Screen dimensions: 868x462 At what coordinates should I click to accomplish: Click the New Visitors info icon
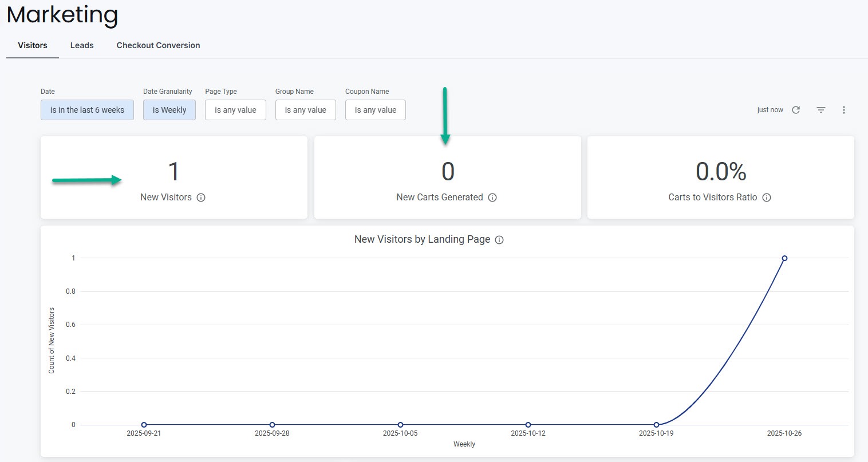[201, 198]
